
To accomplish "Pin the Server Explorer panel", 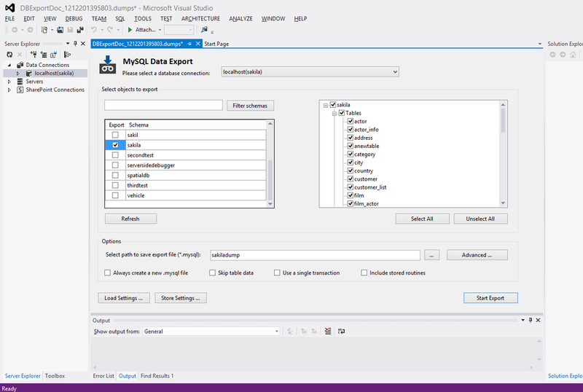I will pos(76,44).
